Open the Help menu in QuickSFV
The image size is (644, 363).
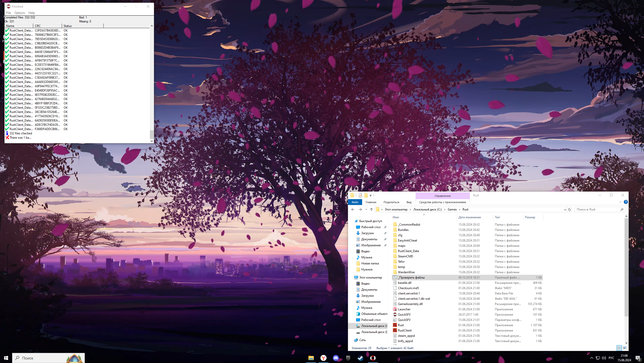pyautogui.click(x=32, y=13)
